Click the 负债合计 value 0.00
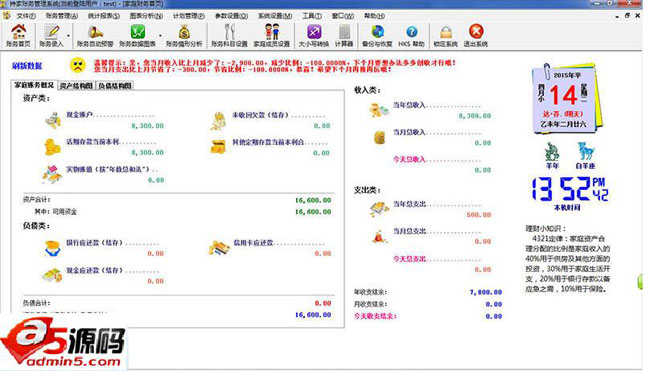 [323, 303]
